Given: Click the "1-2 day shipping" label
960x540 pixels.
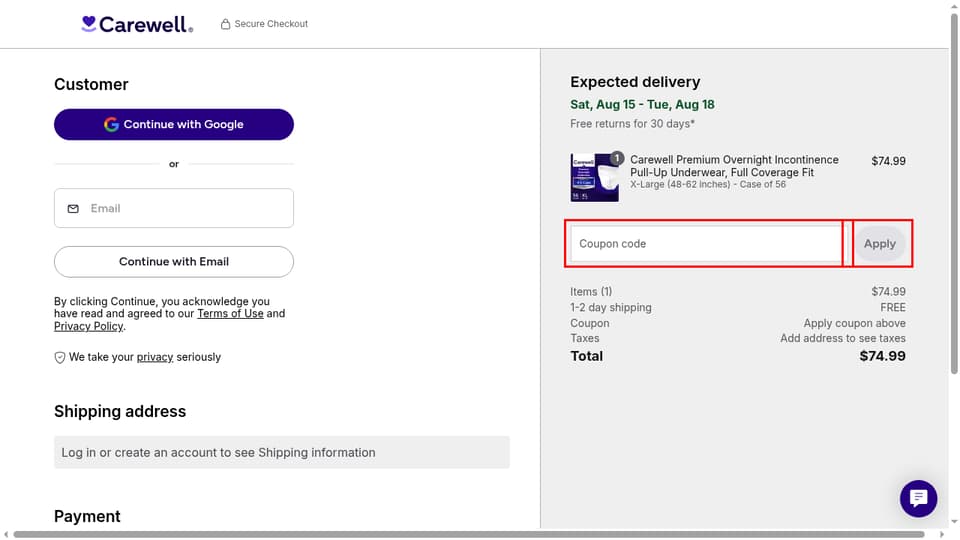Looking at the screenshot, I should click(610, 307).
